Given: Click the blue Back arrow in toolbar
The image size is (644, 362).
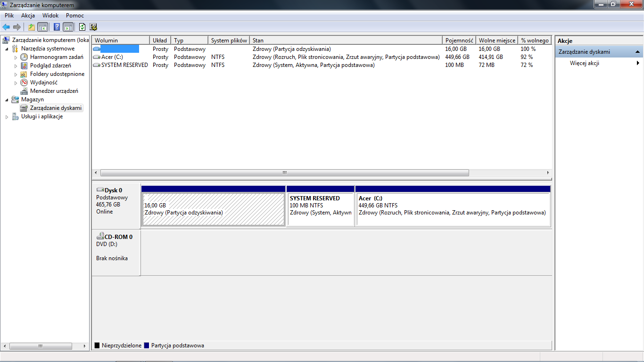Looking at the screenshot, I should [x=6, y=27].
